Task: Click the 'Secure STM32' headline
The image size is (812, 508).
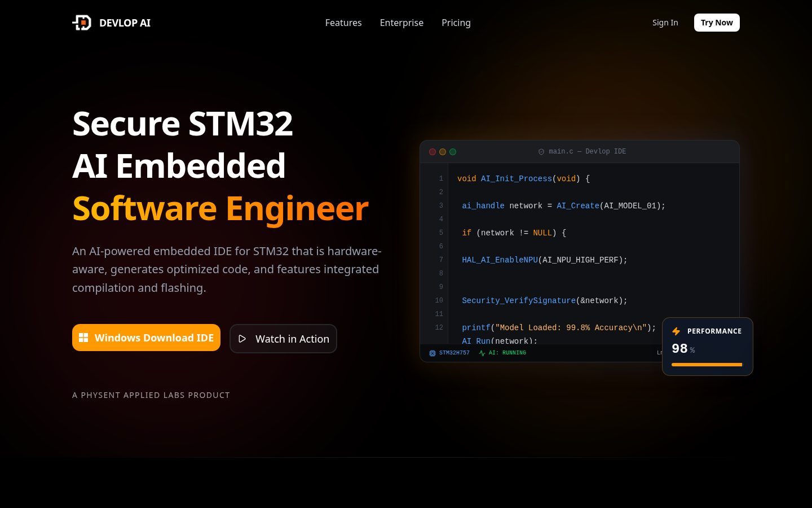Action: coord(183,124)
